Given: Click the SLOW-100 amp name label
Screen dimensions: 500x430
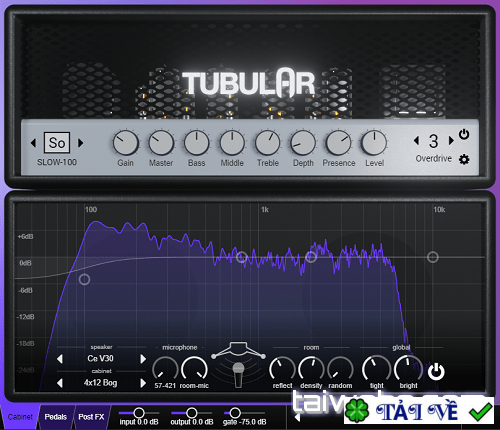Looking at the screenshot, I should coord(57,162).
